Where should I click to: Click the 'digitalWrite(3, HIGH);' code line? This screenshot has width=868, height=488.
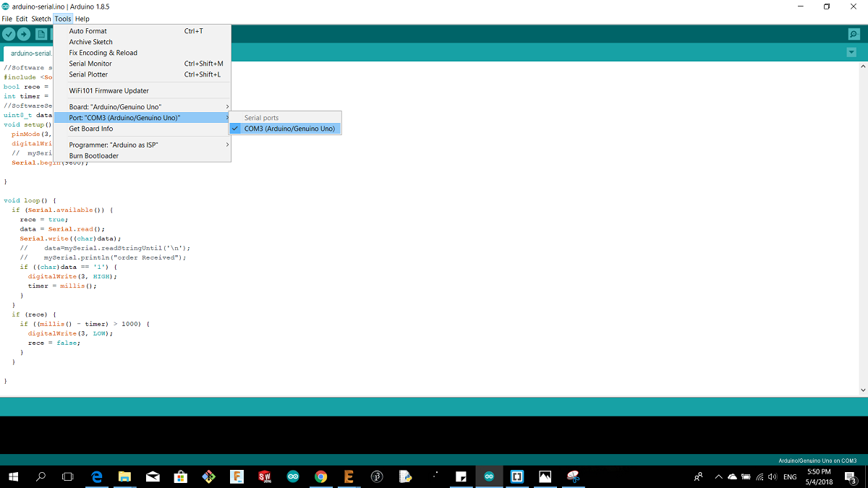coord(72,276)
